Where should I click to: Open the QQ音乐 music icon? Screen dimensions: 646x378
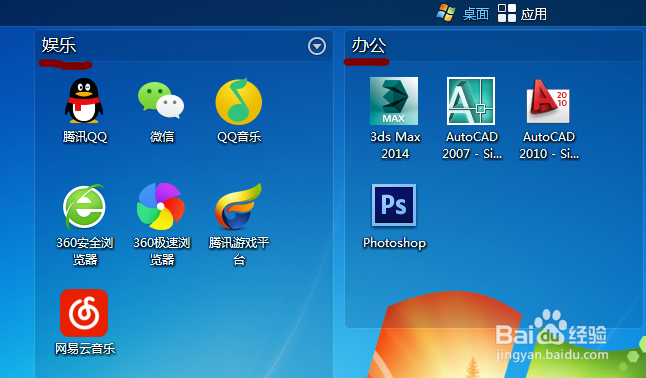(x=239, y=101)
